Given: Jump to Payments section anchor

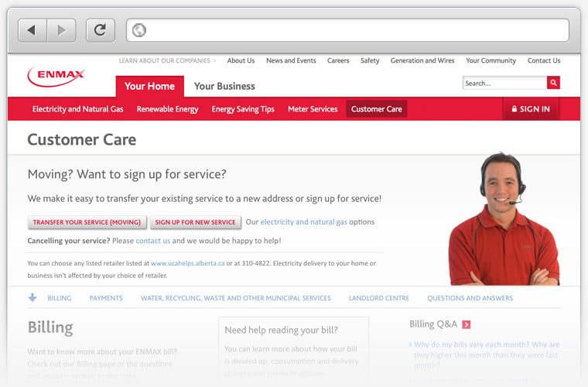Looking at the screenshot, I should (x=106, y=298).
